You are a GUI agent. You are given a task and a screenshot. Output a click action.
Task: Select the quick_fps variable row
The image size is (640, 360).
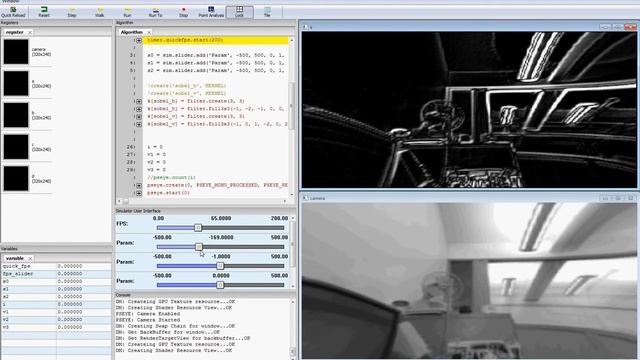(x=56, y=266)
